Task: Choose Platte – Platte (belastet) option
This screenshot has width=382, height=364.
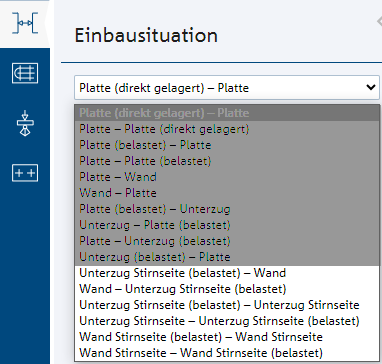Action: click(227, 161)
